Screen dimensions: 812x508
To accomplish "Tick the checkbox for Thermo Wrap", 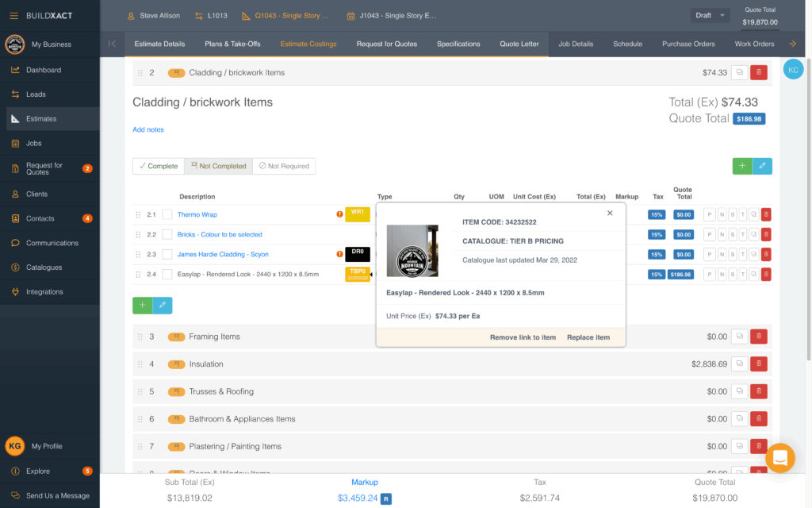I will [x=167, y=214].
